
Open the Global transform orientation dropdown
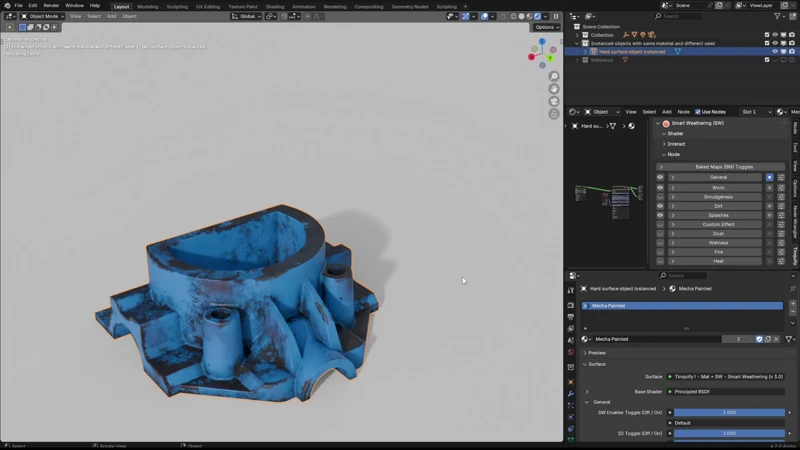coord(246,16)
